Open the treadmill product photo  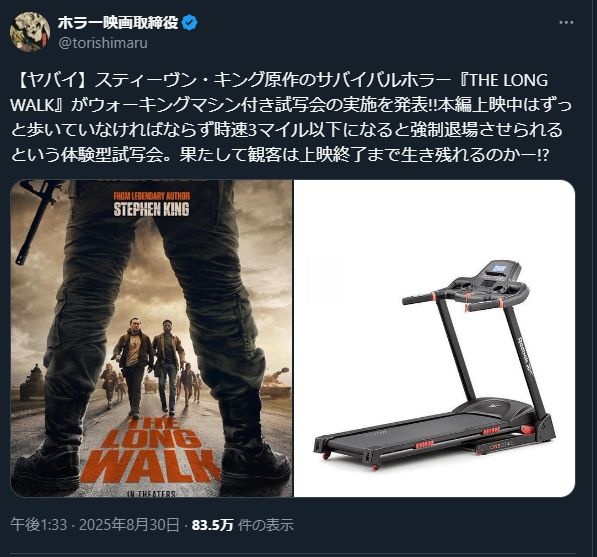coord(434,338)
